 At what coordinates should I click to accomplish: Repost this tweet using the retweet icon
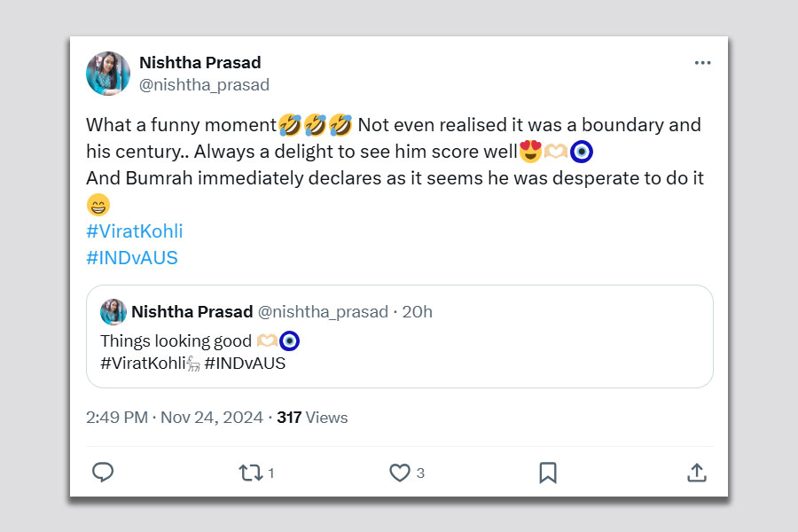pyautogui.click(x=251, y=473)
